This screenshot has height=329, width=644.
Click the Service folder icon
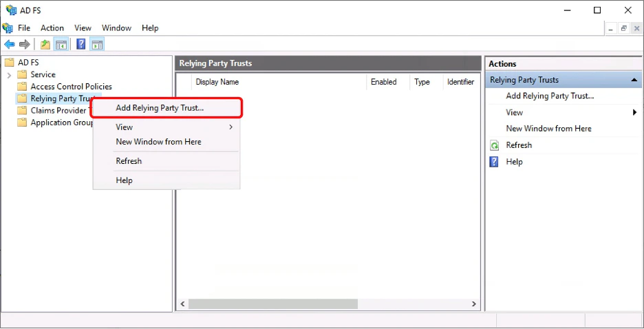click(22, 75)
